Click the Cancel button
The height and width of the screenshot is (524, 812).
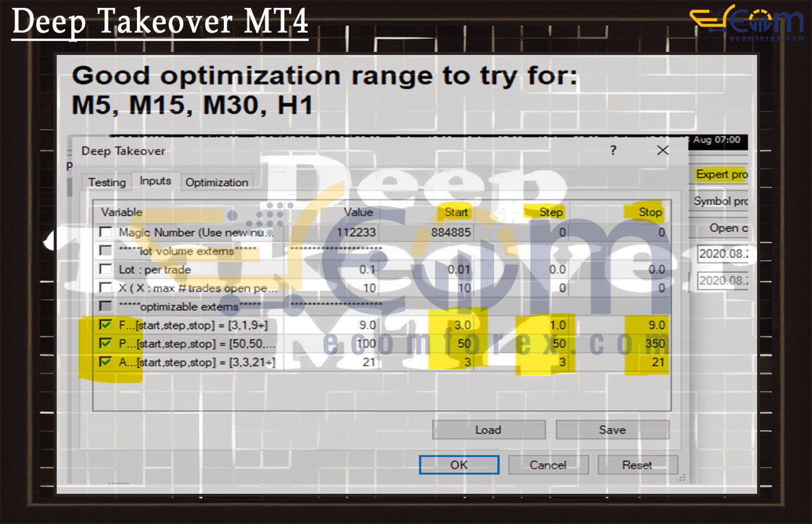548,465
